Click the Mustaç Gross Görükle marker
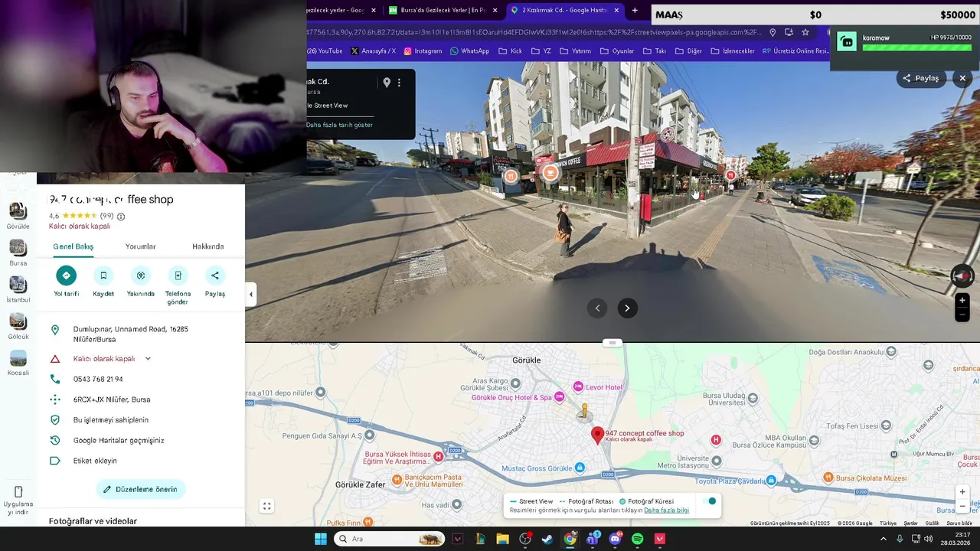 tap(580, 468)
